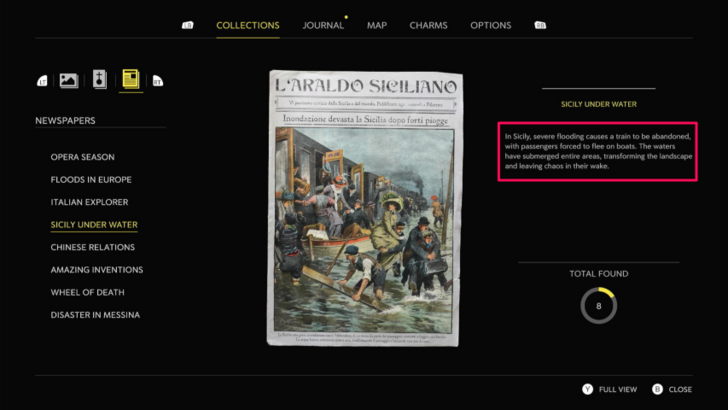Click the RB bumper icon

[540, 25]
